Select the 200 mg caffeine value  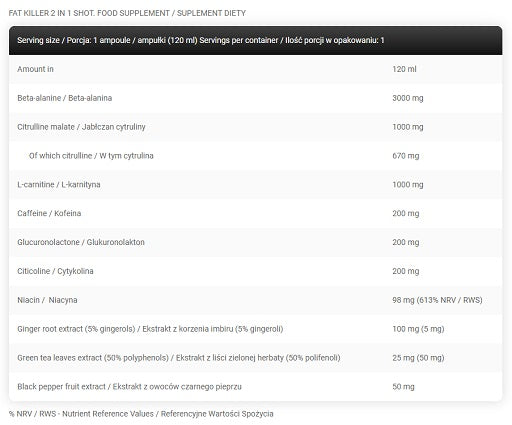(x=406, y=213)
